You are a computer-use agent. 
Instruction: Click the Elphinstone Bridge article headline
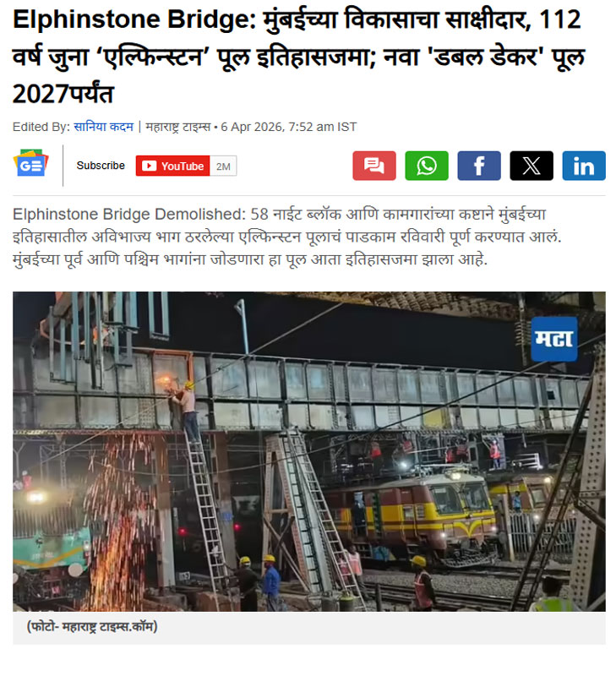[x=298, y=56]
